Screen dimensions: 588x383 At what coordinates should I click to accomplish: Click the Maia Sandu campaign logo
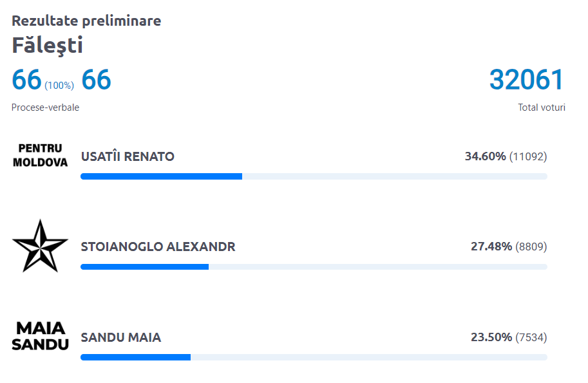pyautogui.click(x=40, y=336)
